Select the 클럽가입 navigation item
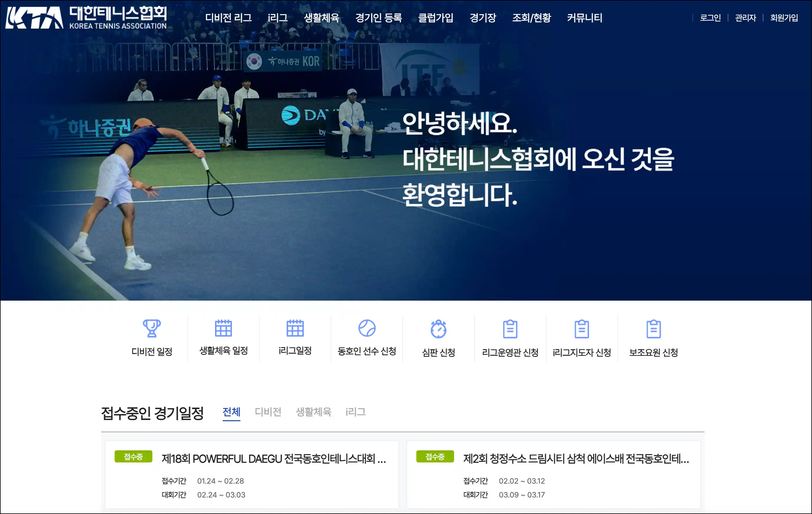812x514 pixels. click(435, 18)
